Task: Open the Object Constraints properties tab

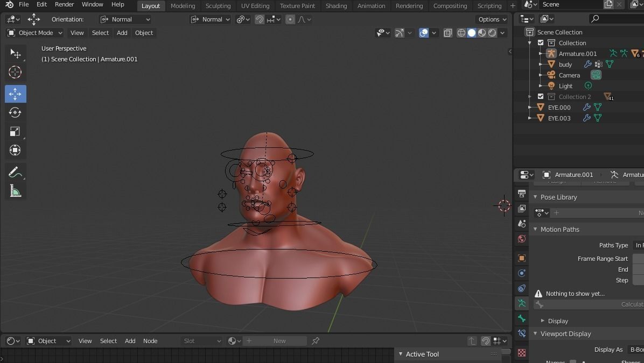Action: (522, 288)
